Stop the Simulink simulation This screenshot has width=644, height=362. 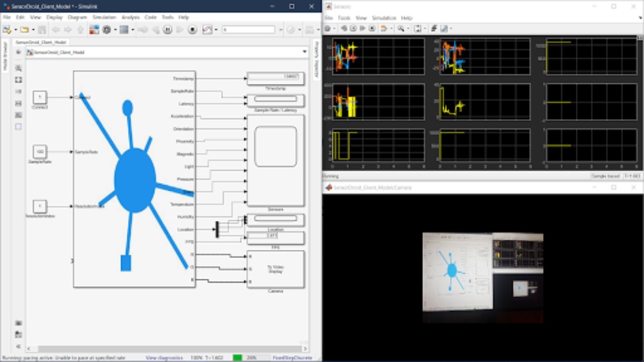tap(192, 30)
